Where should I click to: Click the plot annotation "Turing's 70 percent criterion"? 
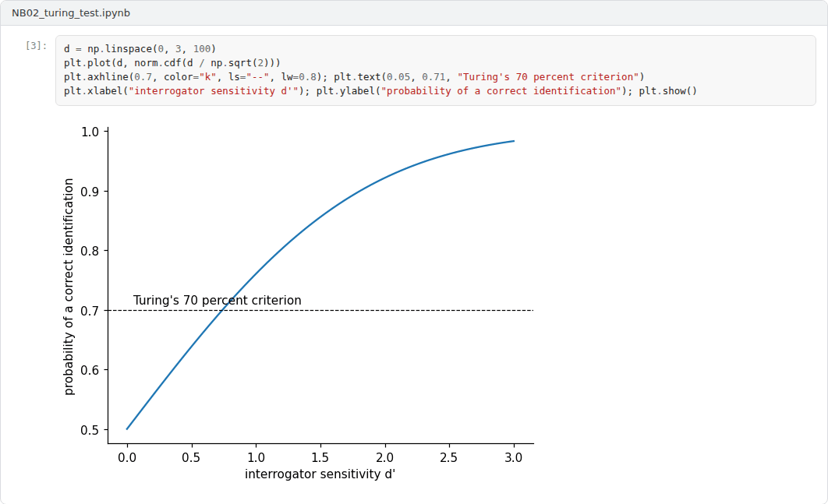tap(217, 300)
